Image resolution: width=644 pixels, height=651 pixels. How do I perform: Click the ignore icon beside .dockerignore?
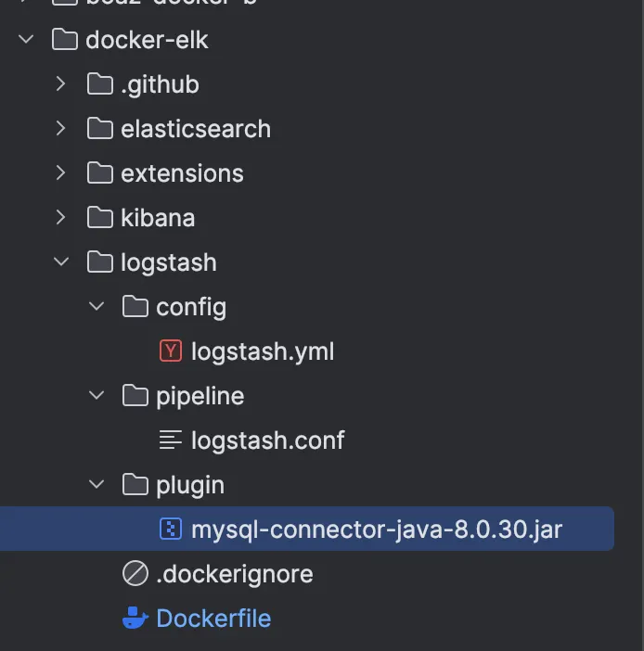pyautogui.click(x=135, y=574)
